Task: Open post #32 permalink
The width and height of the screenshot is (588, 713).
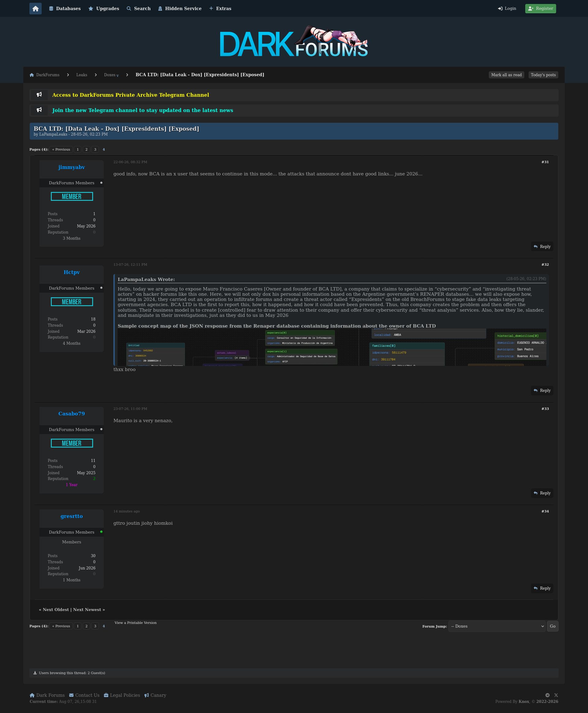Action: (545, 265)
